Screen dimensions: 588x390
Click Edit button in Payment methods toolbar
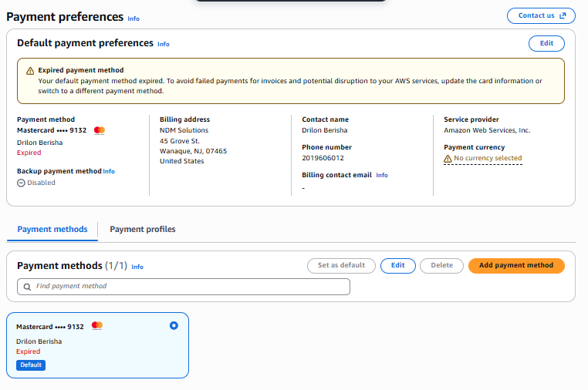[x=398, y=266]
